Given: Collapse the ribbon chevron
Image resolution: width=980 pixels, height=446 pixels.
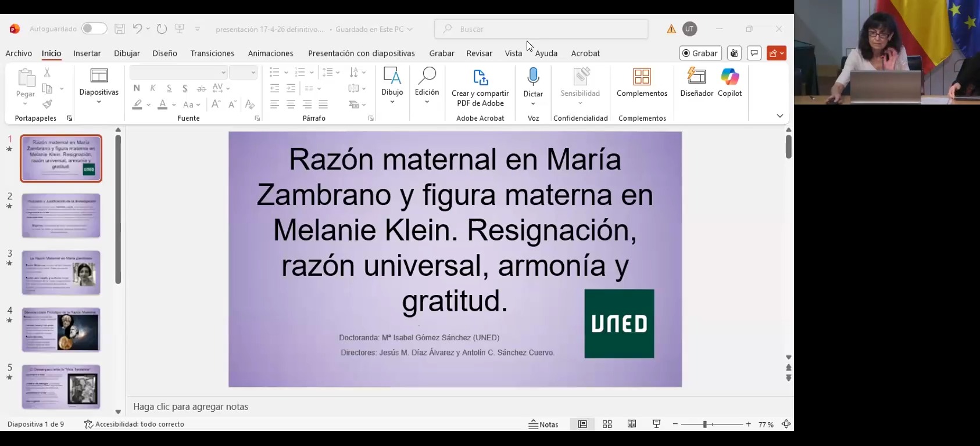Looking at the screenshot, I should click(x=780, y=116).
